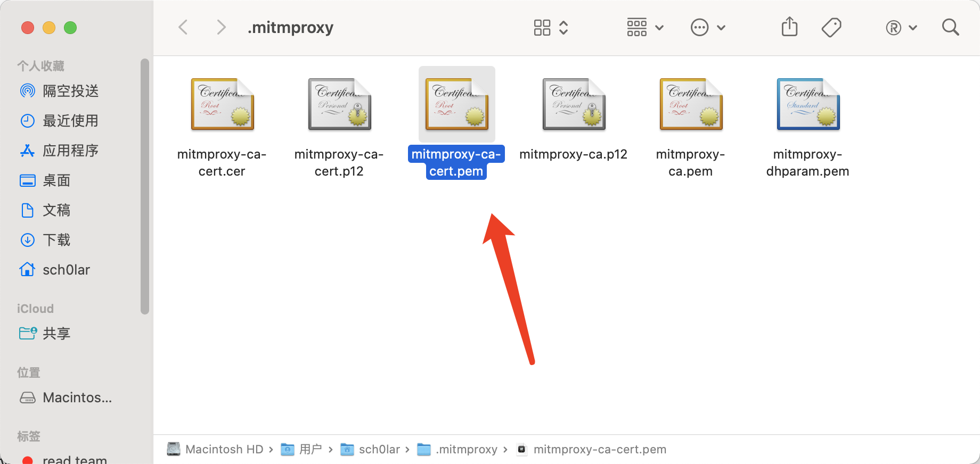Select the mitmproxy-ca-cert.pem certificate icon
This screenshot has width=980, height=464.
(x=456, y=104)
